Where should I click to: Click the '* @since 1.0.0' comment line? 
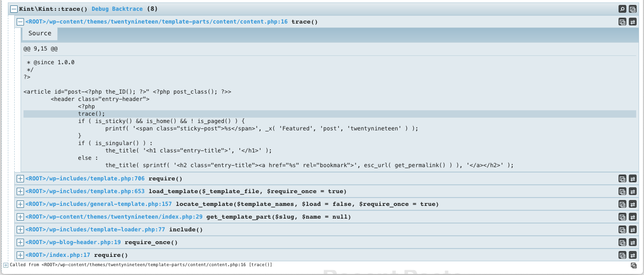(x=50, y=62)
